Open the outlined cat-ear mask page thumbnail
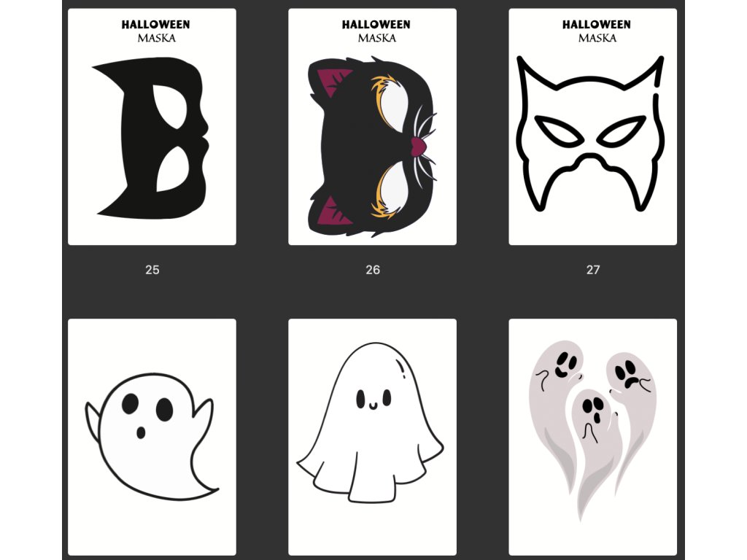This screenshot has height=560, width=747. (592, 127)
